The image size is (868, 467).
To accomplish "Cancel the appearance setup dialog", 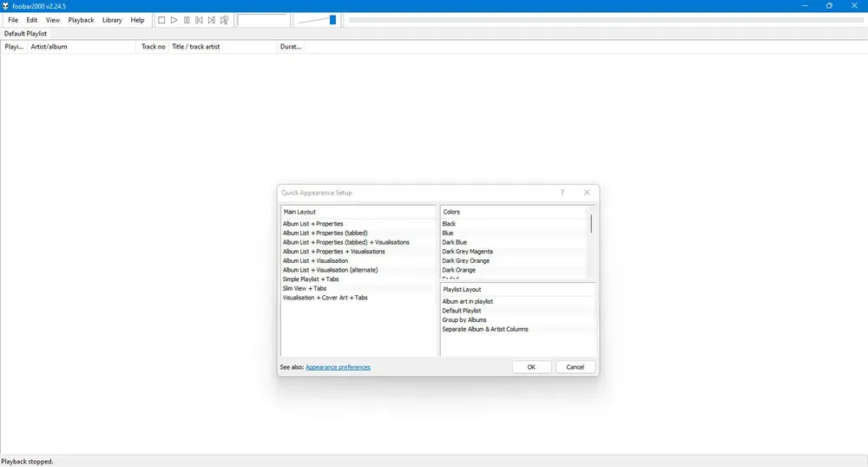I will click(575, 367).
